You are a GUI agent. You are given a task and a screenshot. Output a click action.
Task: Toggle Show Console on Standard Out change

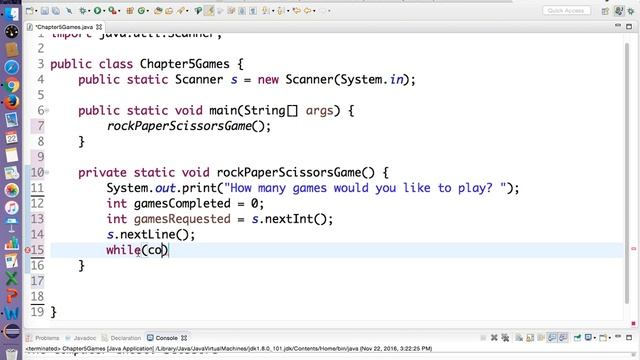tap(552, 338)
